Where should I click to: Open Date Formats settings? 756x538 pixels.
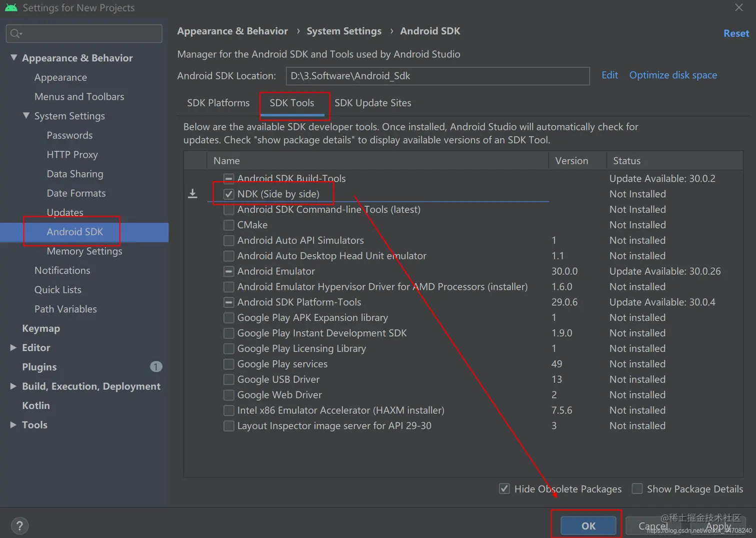point(76,193)
